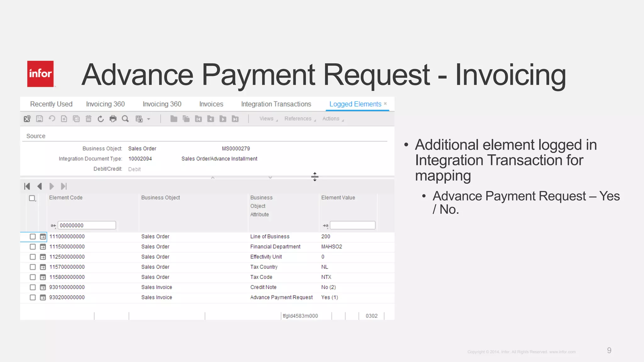The width and height of the screenshot is (644, 362).
Task: Open the References menu
Action: (300, 119)
